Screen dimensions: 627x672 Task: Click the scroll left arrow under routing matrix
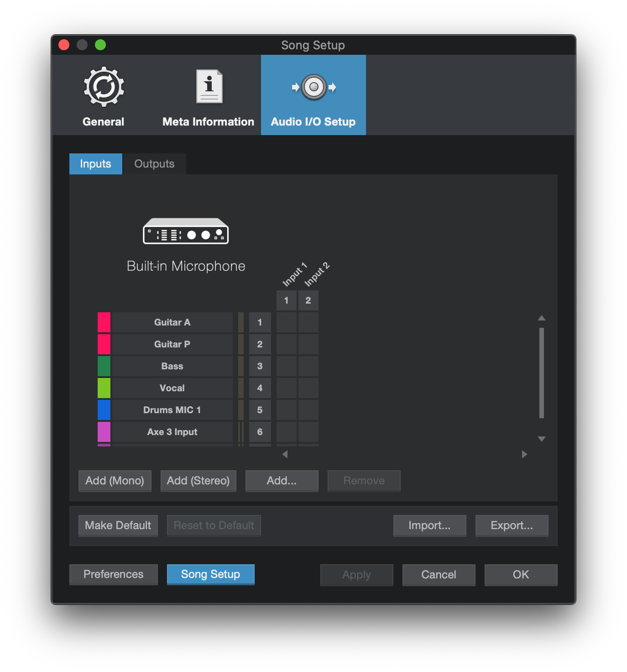click(285, 454)
